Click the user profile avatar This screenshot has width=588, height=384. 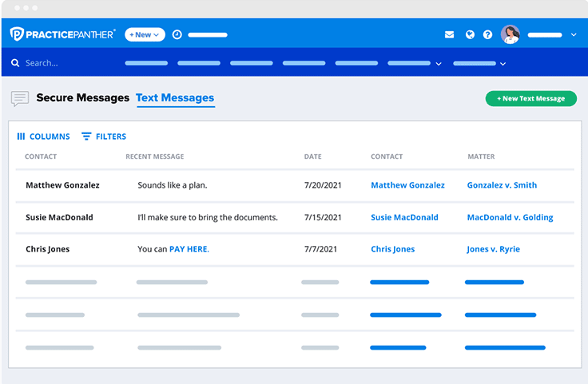(510, 34)
